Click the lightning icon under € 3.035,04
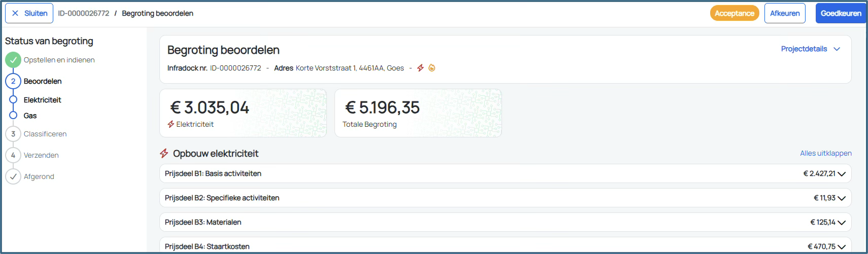This screenshot has width=868, height=254. pyautogui.click(x=171, y=124)
